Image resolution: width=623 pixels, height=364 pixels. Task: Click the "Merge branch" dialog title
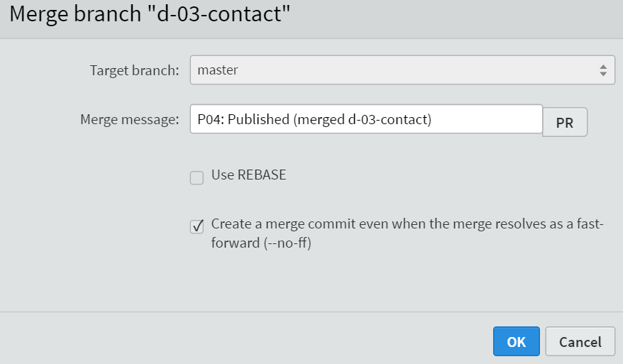coord(150,14)
